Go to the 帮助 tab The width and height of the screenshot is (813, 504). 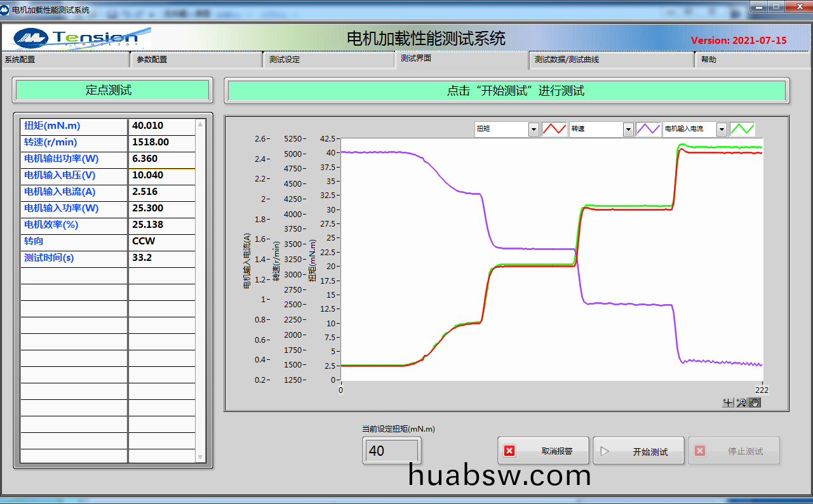(x=749, y=60)
